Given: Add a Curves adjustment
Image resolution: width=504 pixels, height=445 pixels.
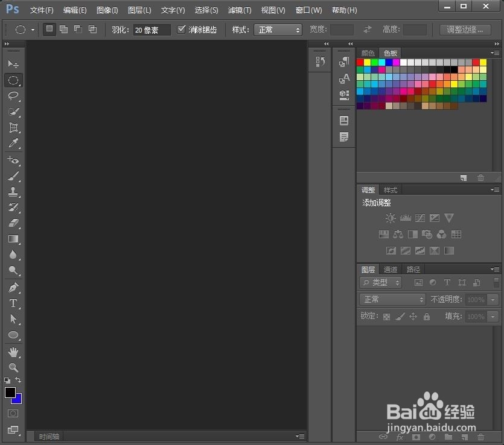Looking at the screenshot, I should click(x=419, y=218).
